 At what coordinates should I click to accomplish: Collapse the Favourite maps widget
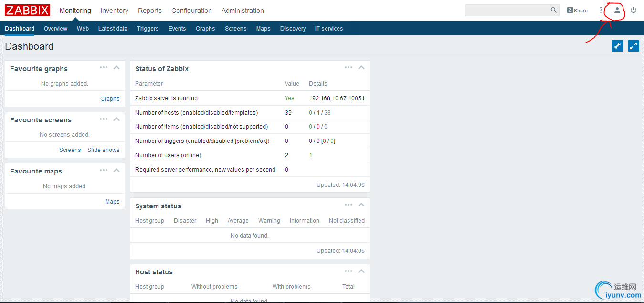point(116,170)
